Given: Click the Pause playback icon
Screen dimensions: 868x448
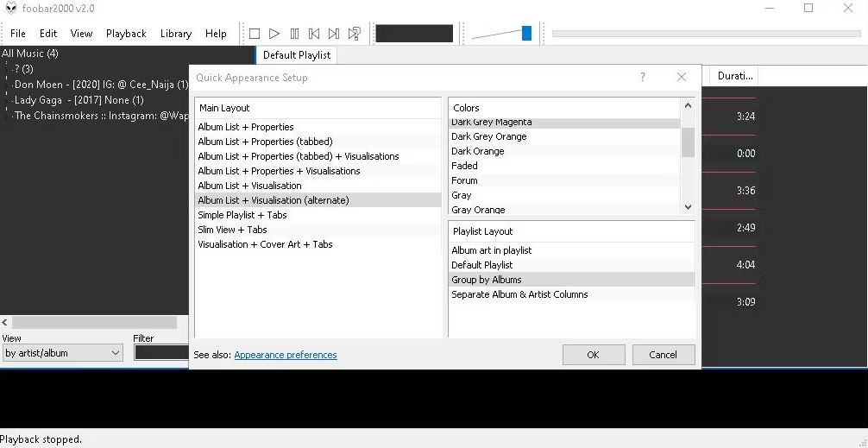Looking at the screenshot, I should tap(294, 34).
